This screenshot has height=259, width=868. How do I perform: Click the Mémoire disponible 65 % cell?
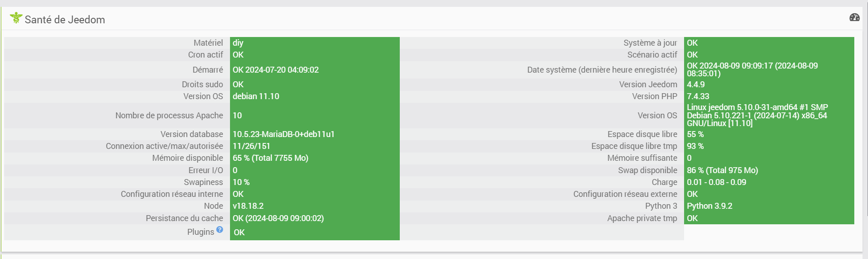point(315,158)
